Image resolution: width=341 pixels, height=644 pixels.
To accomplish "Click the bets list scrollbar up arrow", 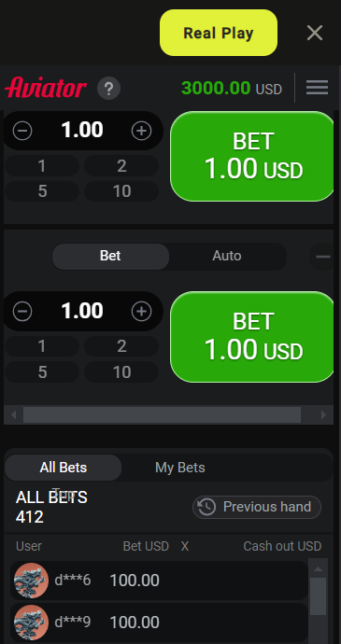I will [318, 569].
